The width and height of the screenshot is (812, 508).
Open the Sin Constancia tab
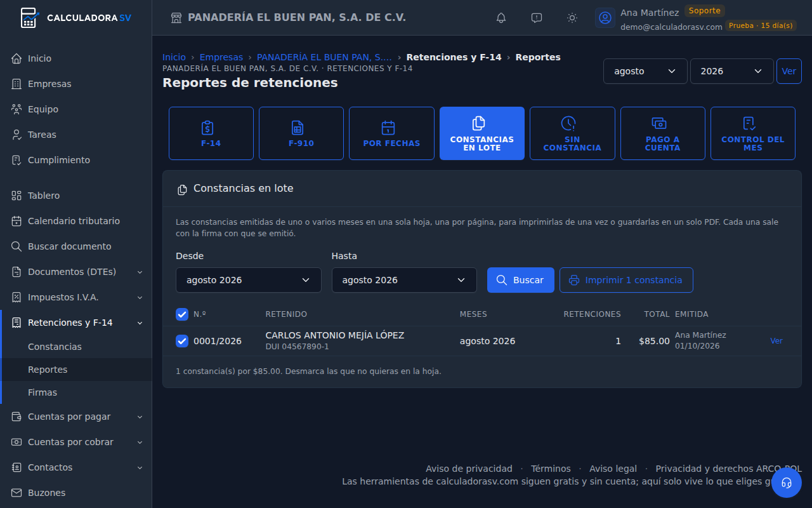(x=572, y=133)
